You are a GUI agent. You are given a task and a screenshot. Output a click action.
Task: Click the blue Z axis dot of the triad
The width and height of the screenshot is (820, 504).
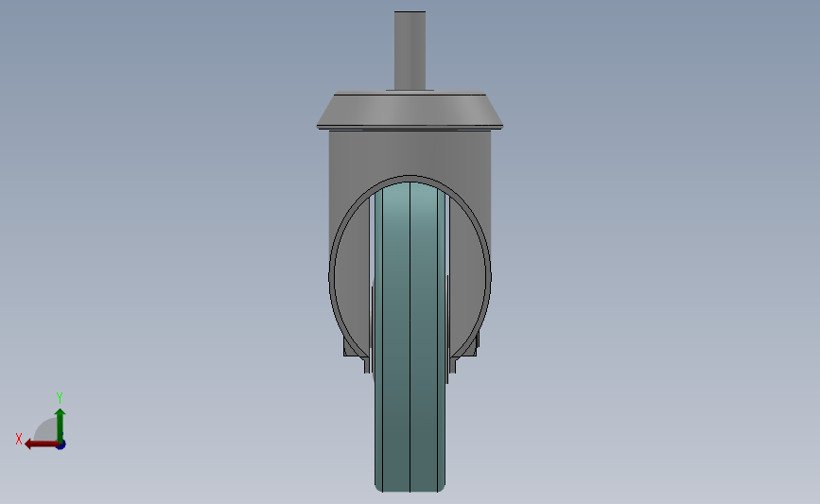[x=61, y=444]
